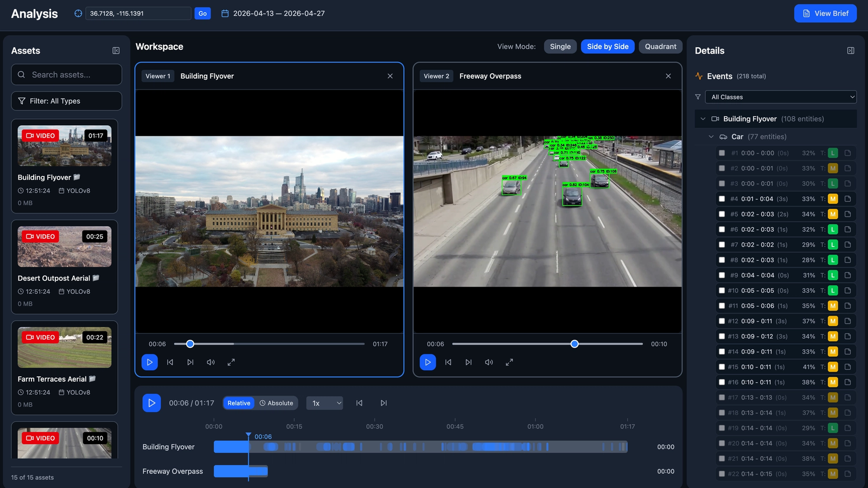Image resolution: width=868 pixels, height=488 pixels.
Task: Open the All Classes dropdown
Action: [x=781, y=97]
